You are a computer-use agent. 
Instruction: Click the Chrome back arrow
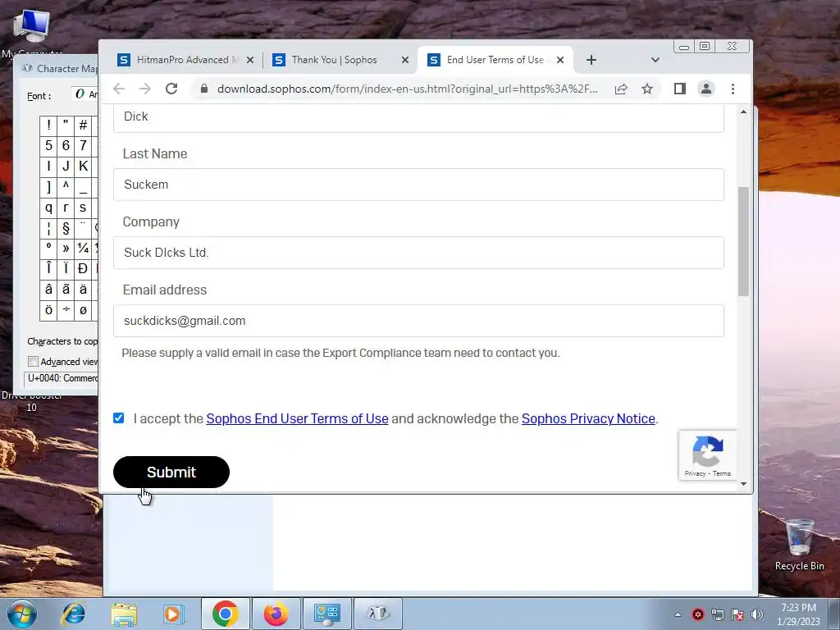[x=119, y=89]
